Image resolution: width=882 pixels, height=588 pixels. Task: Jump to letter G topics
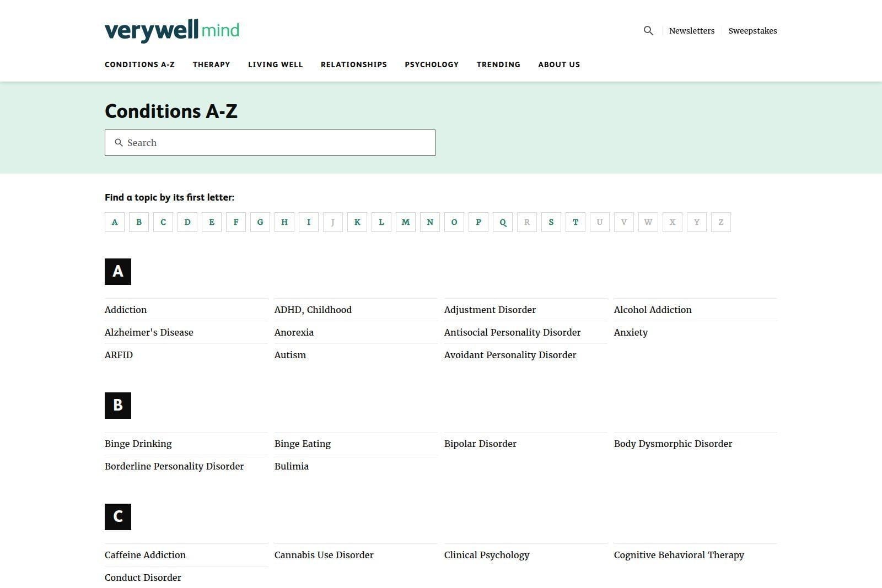[260, 222]
